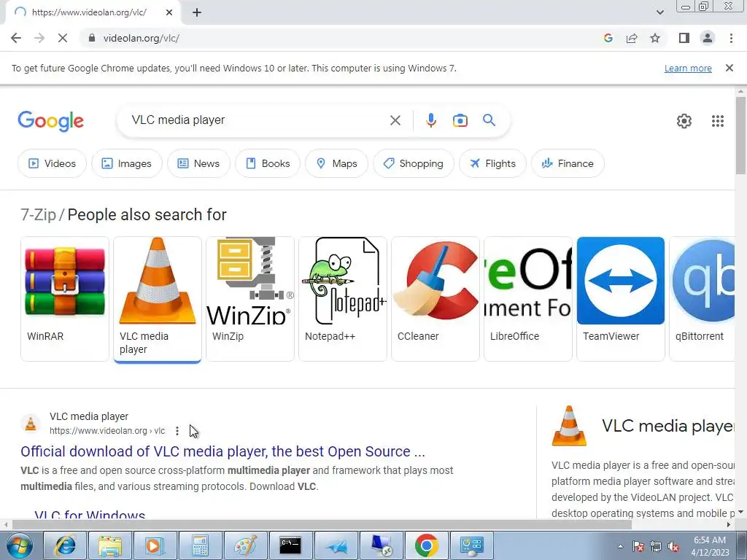
Task: Click the vertical scrollbar
Action: coord(740,136)
